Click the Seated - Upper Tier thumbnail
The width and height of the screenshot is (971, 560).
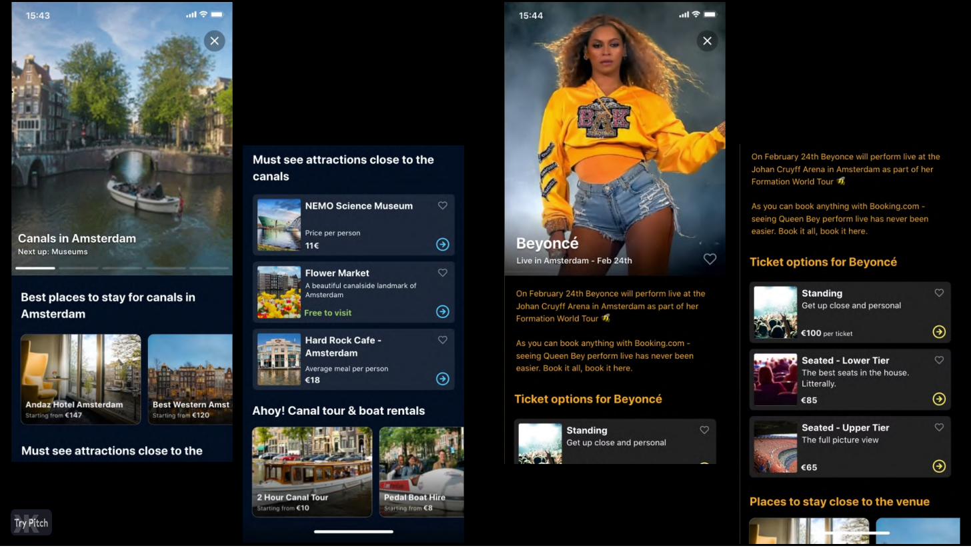click(x=776, y=447)
